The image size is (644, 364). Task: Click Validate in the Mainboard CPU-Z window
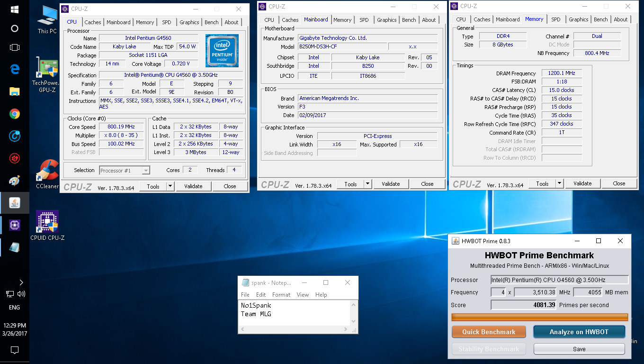pyautogui.click(x=391, y=184)
